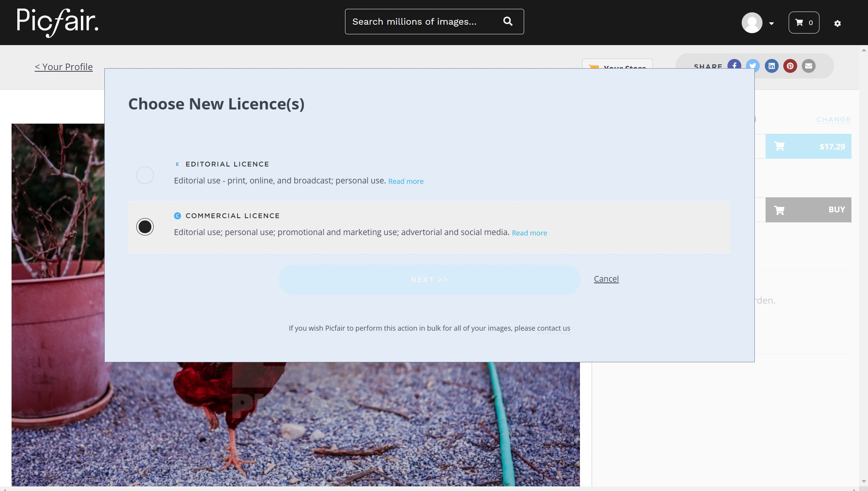Click the contact us link

(x=553, y=328)
